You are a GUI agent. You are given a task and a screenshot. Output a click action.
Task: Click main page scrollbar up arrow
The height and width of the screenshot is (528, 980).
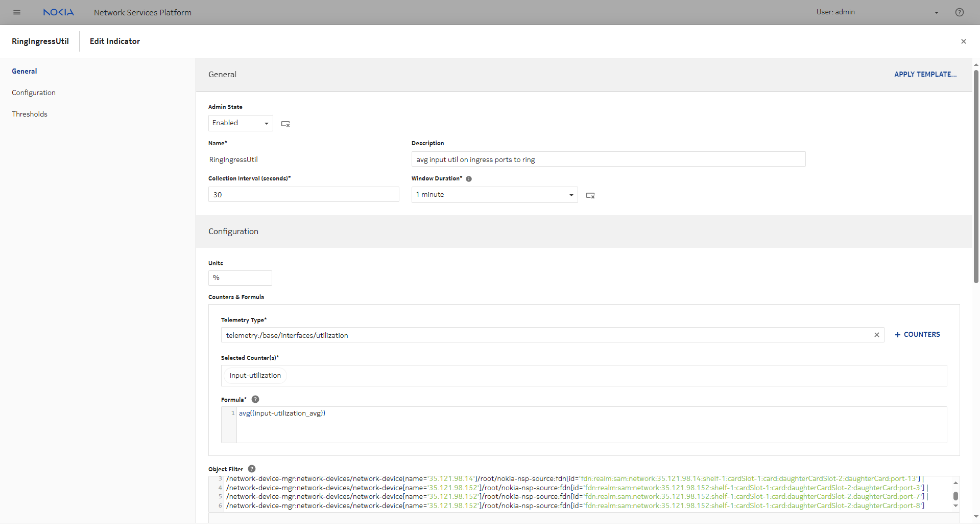click(x=976, y=64)
